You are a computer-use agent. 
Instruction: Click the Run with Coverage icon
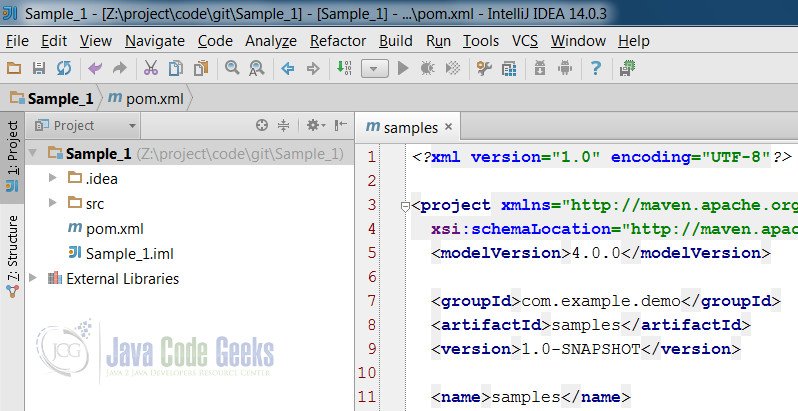(453, 68)
